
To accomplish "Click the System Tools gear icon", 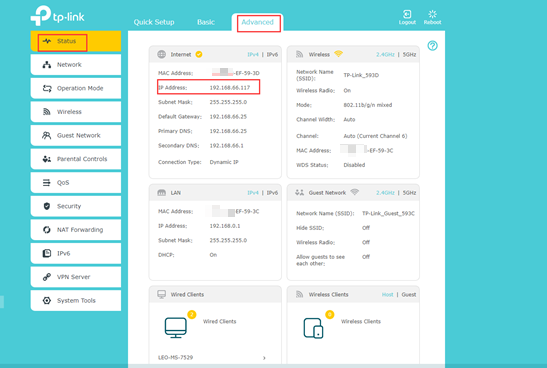I will click(47, 300).
